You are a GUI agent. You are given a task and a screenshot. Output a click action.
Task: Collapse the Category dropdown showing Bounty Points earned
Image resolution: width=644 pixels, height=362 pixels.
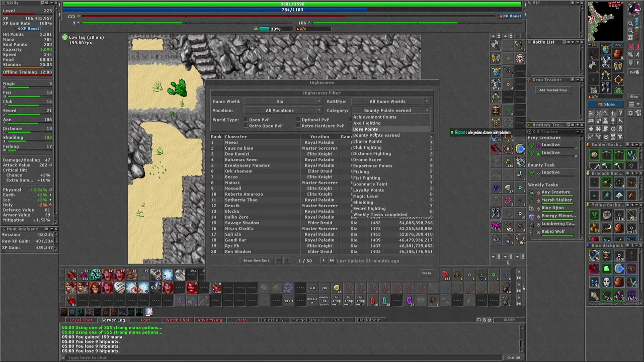391,111
